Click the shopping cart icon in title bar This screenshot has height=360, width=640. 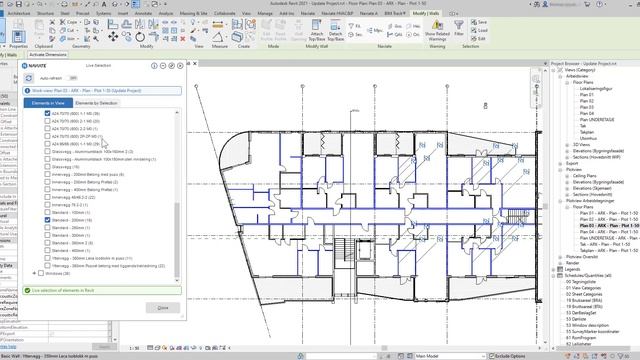click(587, 4)
